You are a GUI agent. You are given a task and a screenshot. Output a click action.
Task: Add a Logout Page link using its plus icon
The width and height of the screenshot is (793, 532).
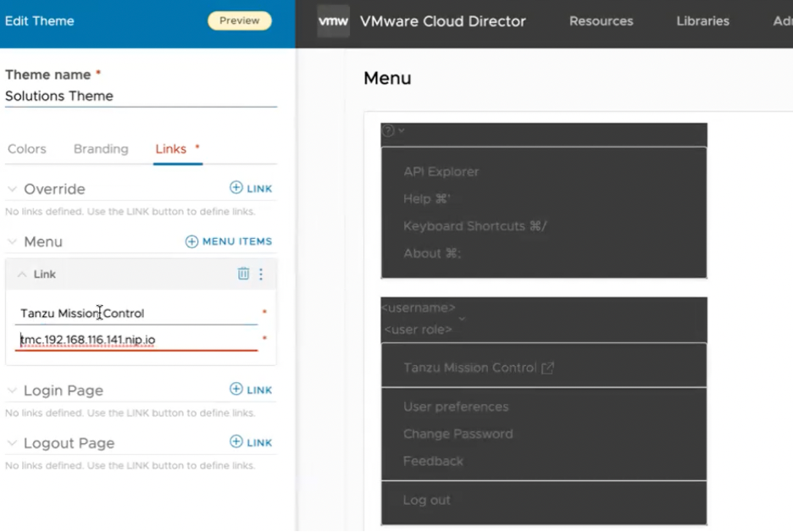tap(251, 441)
